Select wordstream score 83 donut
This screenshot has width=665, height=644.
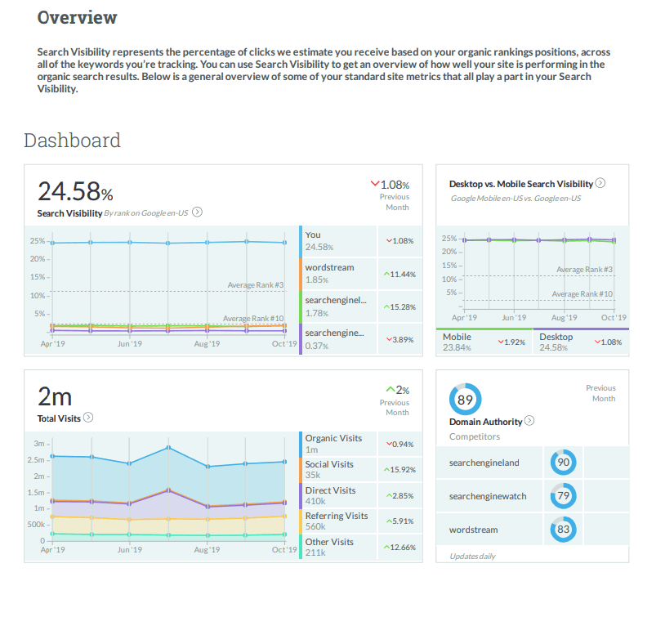pyautogui.click(x=563, y=530)
